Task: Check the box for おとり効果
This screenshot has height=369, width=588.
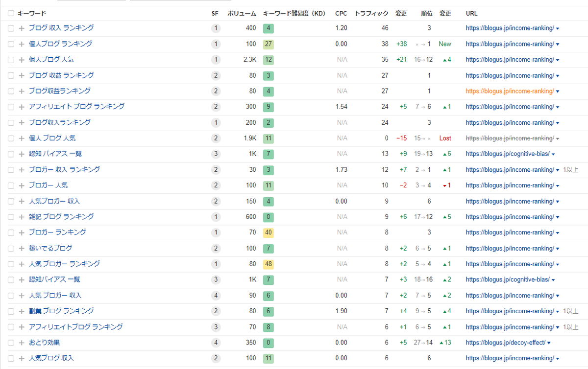Action: pyautogui.click(x=11, y=343)
